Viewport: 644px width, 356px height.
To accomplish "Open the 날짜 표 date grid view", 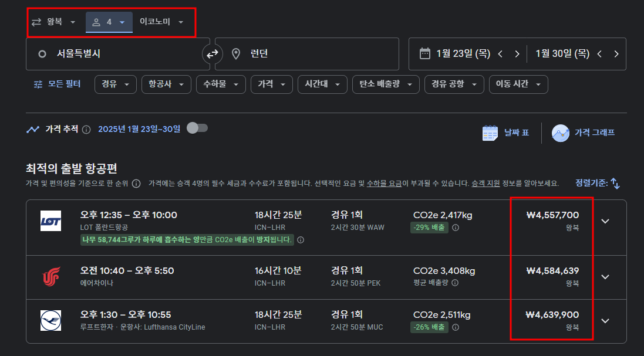I will click(x=505, y=132).
